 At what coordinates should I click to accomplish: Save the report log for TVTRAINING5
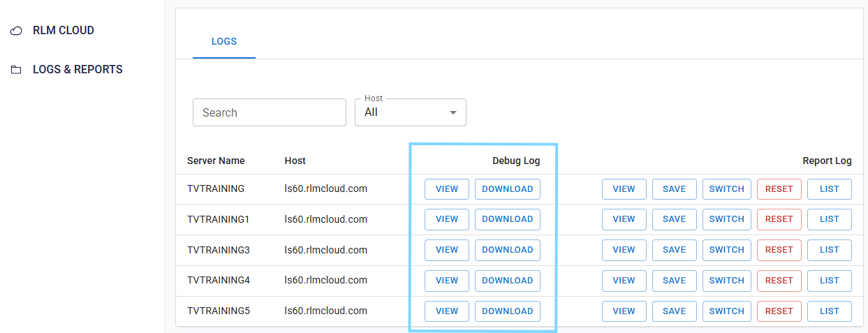(675, 311)
